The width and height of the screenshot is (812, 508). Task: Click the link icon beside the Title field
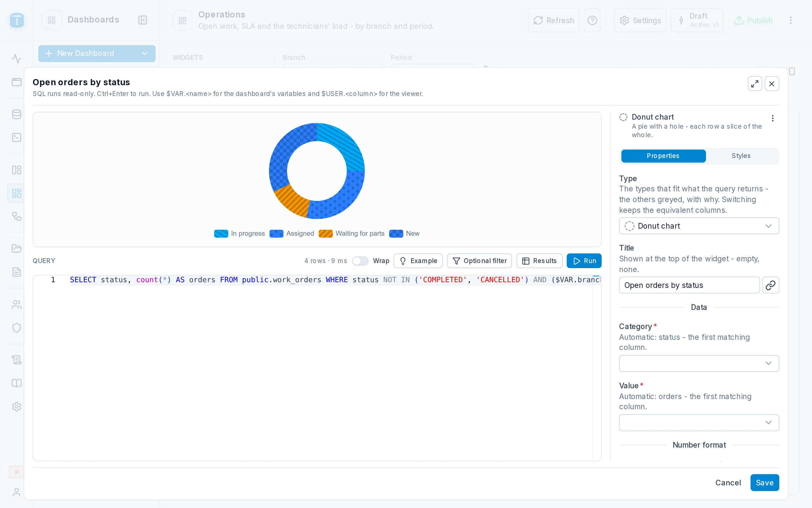pyautogui.click(x=770, y=285)
